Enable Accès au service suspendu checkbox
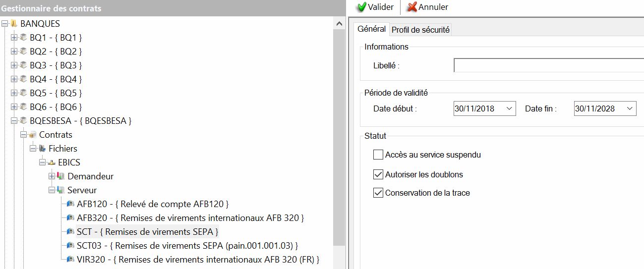 coord(378,155)
